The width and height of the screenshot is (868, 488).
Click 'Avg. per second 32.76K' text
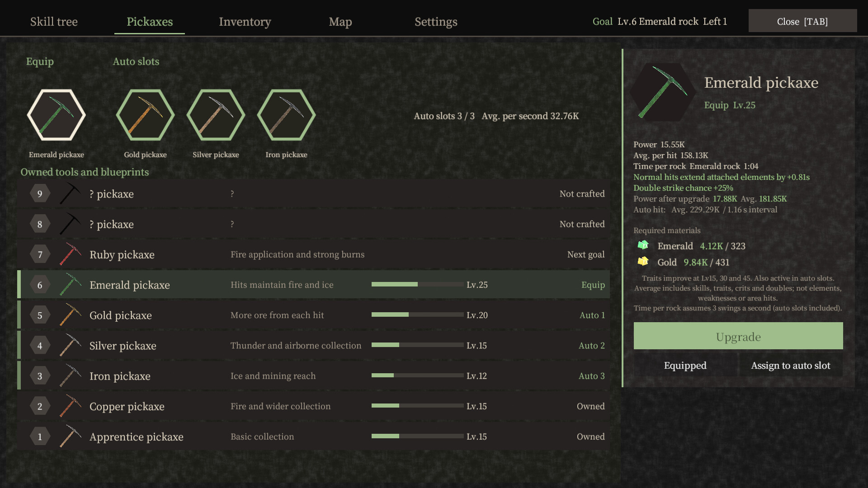click(x=530, y=116)
